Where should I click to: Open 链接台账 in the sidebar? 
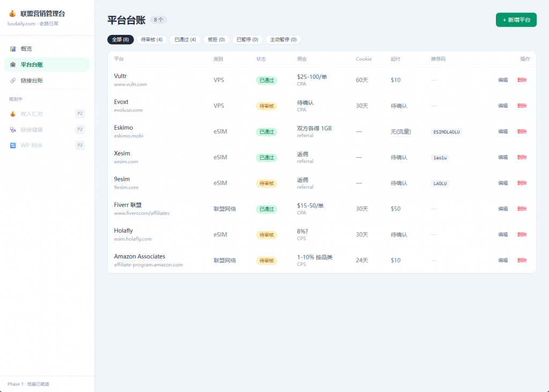point(47,80)
